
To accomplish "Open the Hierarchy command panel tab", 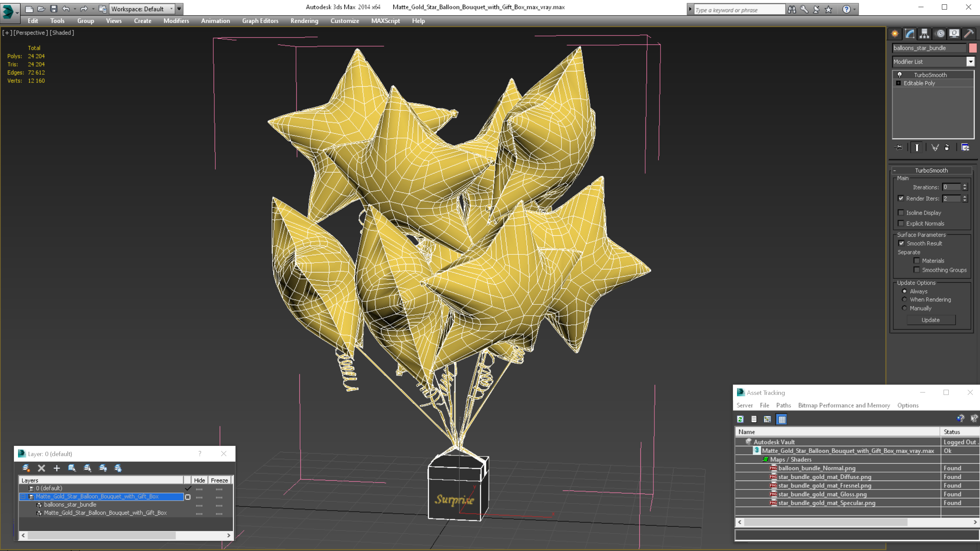I will (925, 34).
